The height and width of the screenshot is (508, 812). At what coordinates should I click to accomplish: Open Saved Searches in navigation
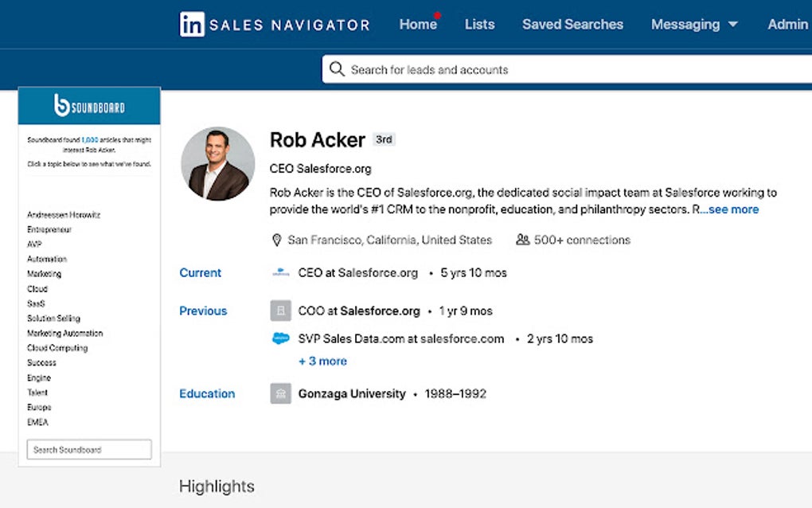(x=572, y=25)
